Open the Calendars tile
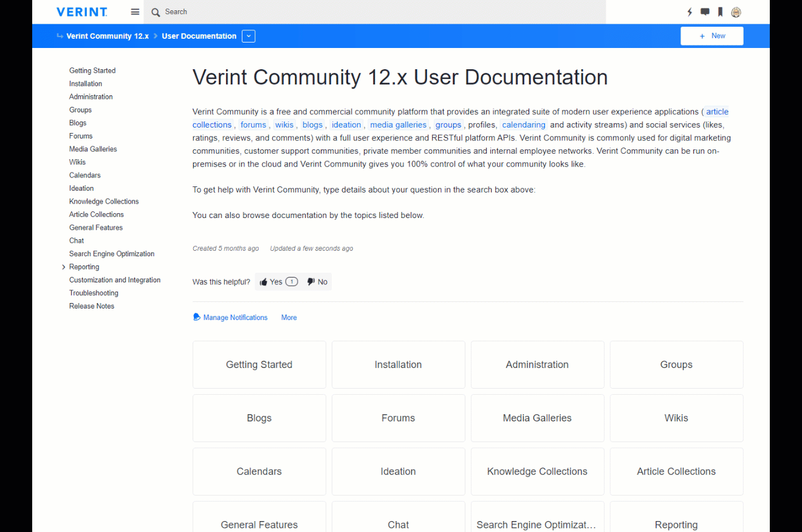This screenshot has width=802, height=532. tap(259, 471)
